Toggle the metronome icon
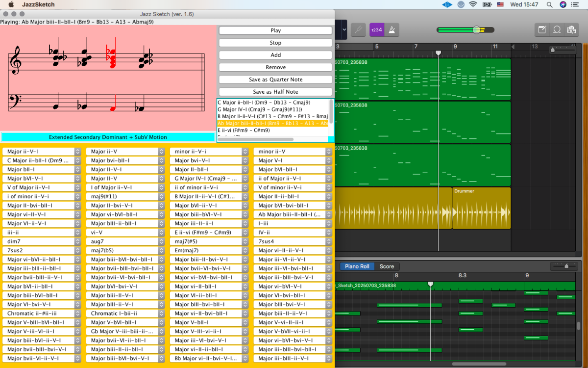 pyautogui.click(x=392, y=30)
